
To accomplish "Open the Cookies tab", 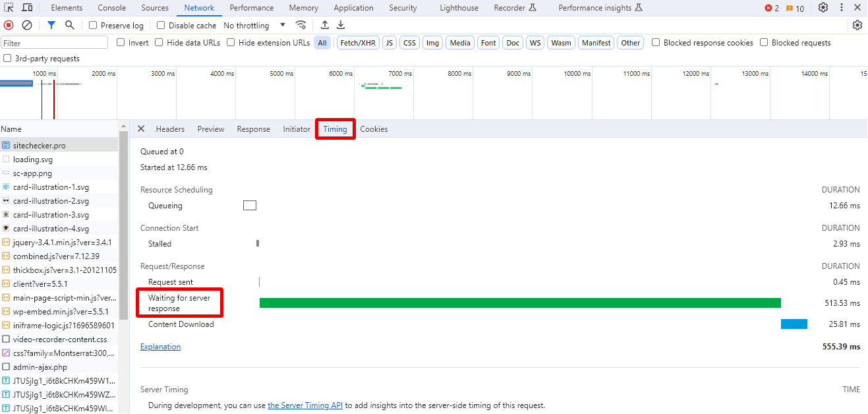I will [x=374, y=129].
